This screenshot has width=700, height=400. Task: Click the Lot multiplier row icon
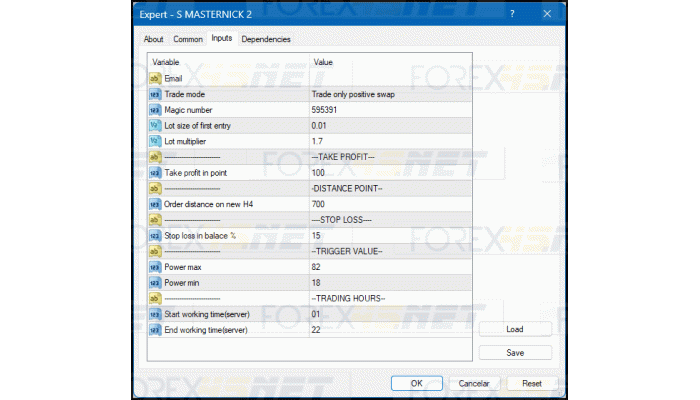(155, 141)
